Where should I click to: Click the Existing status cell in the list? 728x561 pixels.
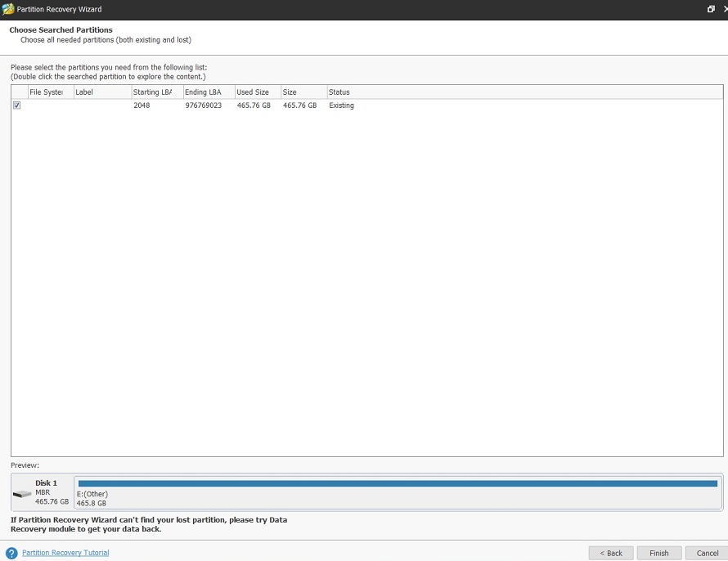point(341,105)
